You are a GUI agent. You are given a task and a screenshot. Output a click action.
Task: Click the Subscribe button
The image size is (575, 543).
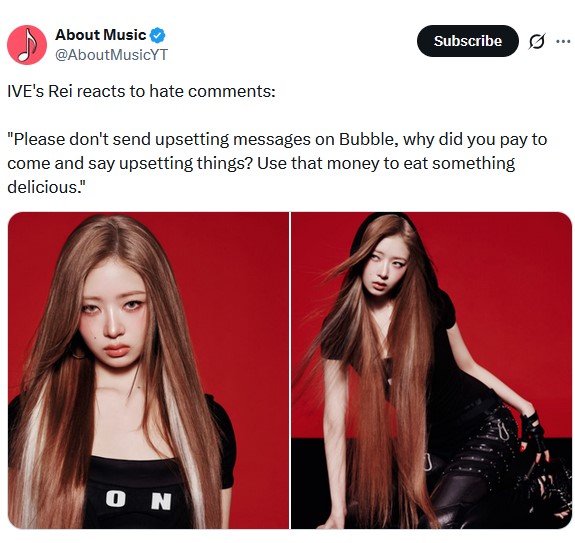click(x=468, y=41)
